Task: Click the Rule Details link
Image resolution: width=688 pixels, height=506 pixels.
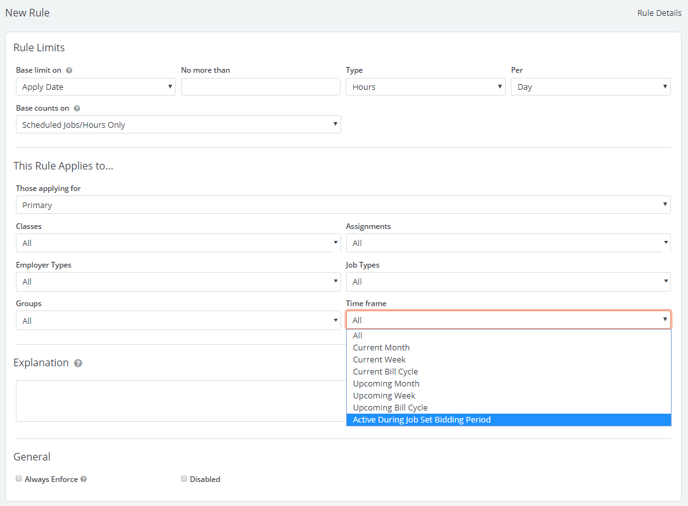Action: pos(658,13)
